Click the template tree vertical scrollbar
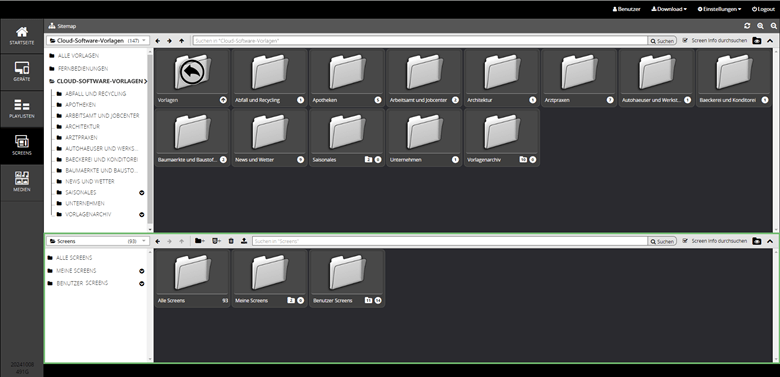This screenshot has height=377, width=780. [x=150, y=139]
